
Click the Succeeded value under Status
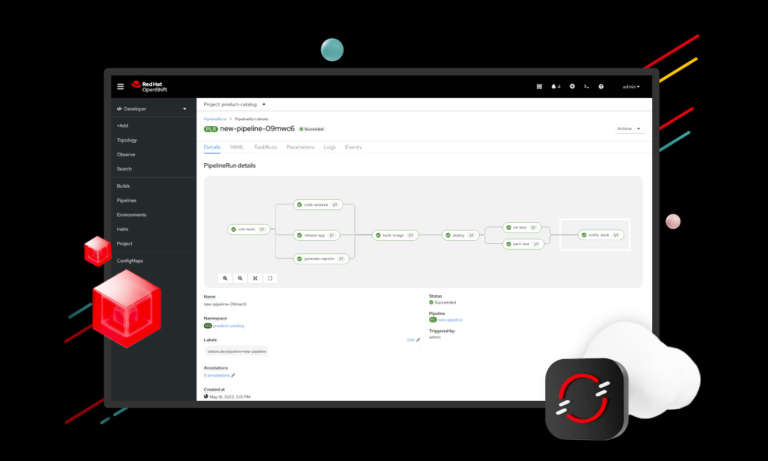pyautogui.click(x=442, y=303)
